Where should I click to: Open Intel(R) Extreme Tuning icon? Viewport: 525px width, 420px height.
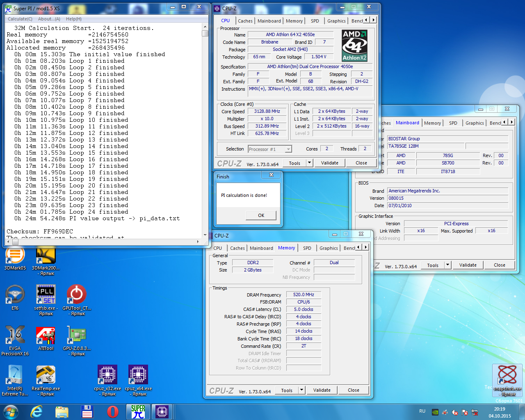[15, 381]
